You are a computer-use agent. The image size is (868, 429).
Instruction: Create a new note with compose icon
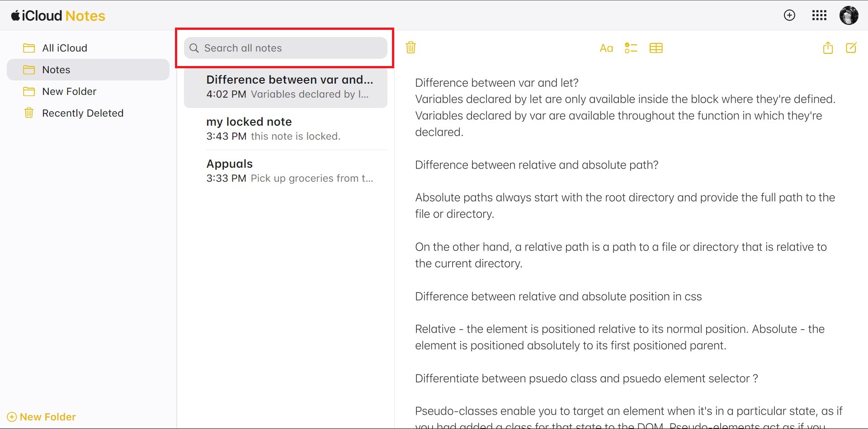851,47
